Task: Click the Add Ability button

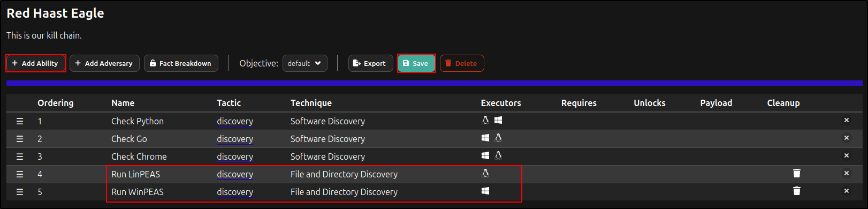Action: tap(36, 63)
